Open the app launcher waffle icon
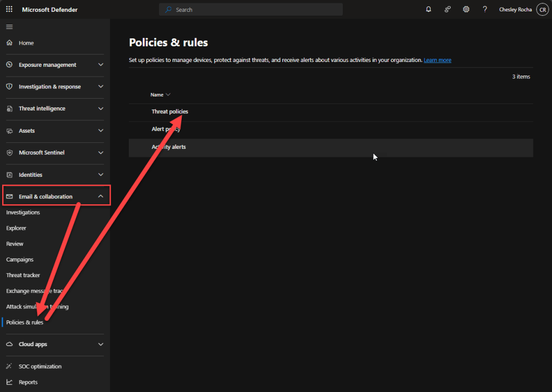The image size is (552, 392). click(x=9, y=10)
